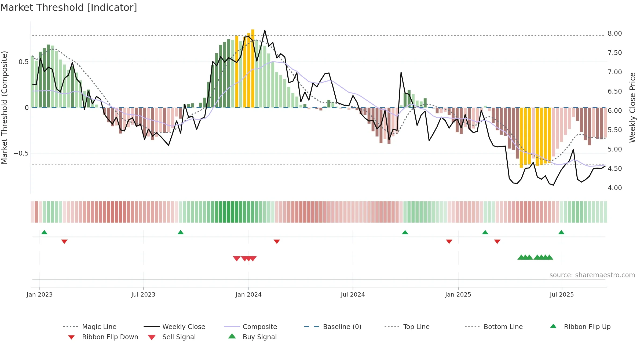Image resolution: width=644 pixels, height=362 pixels.
Task: Click the green Buy Signal legend triangle
Action: [x=232, y=336]
